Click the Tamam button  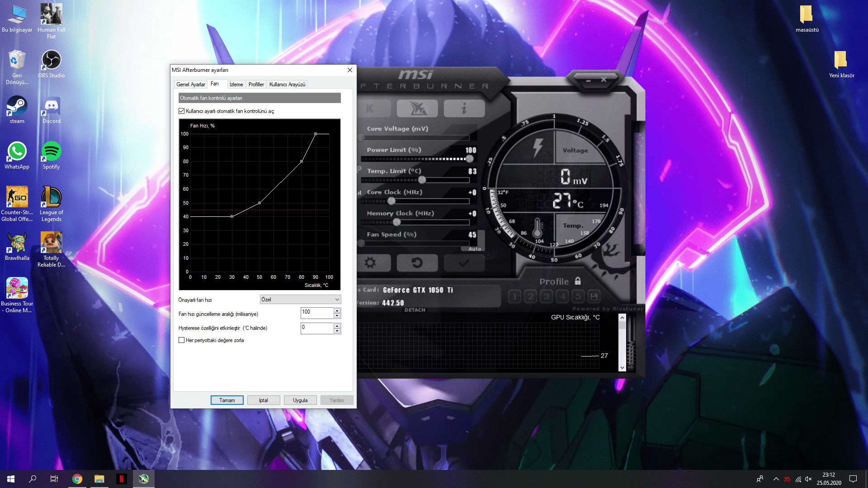(x=227, y=400)
